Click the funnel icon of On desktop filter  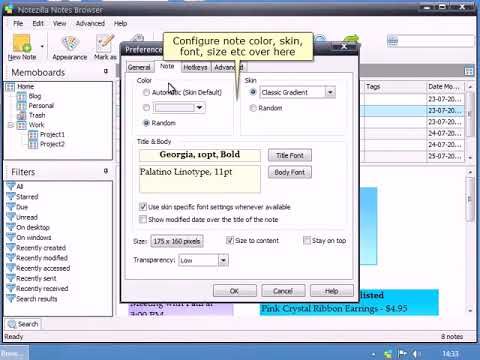pos(11,227)
